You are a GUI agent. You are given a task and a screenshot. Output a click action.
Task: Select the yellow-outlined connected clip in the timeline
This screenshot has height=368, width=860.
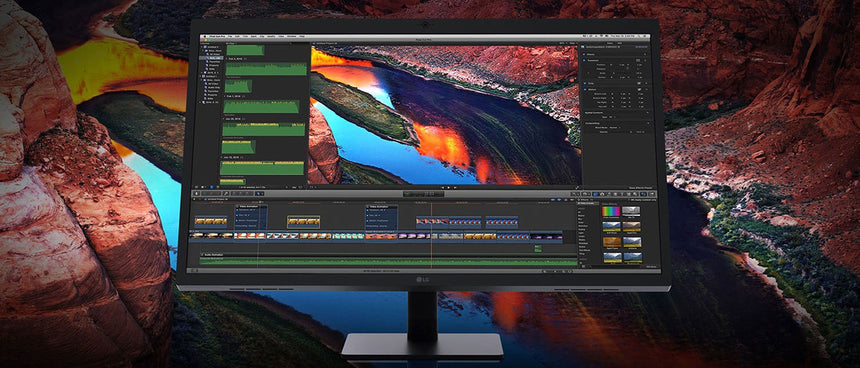coord(303,222)
